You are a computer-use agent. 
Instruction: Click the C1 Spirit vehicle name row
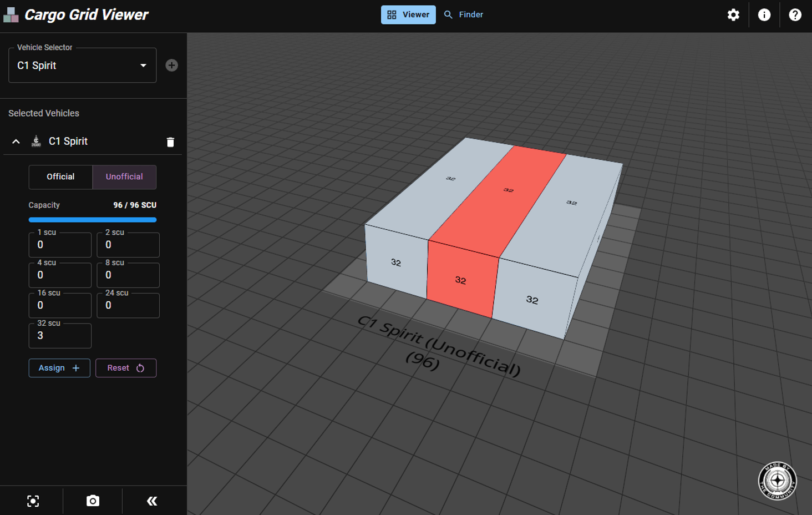(93, 142)
